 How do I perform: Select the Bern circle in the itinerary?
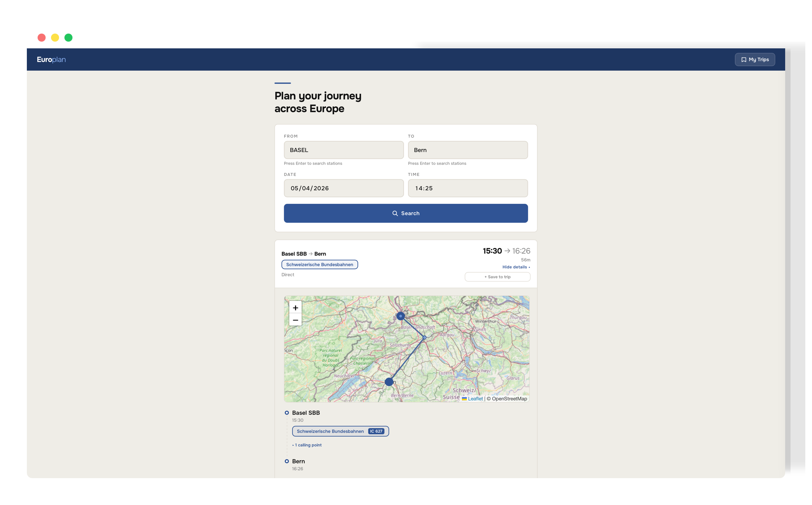(287, 461)
